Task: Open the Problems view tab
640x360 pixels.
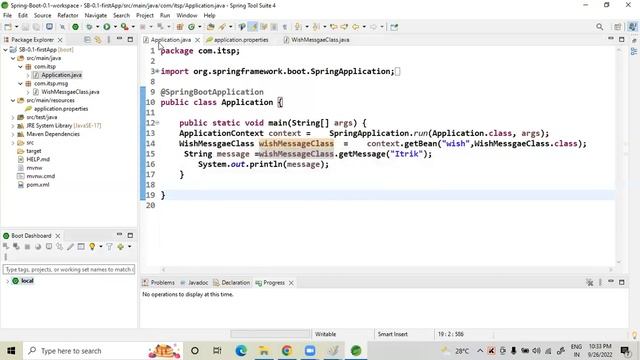Action: 159,282
